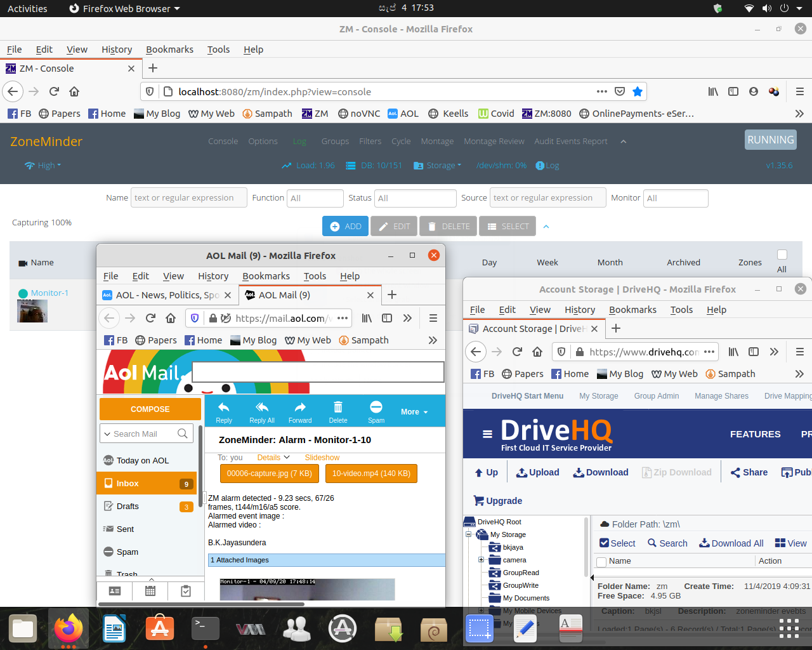Open ZoneMinder Options menu
This screenshot has height=650, width=812.
263,142
